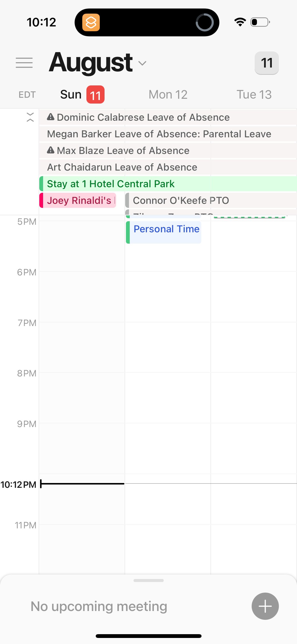Select the Tue 13 column header
The height and width of the screenshot is (644, 297).
point(254,94)
